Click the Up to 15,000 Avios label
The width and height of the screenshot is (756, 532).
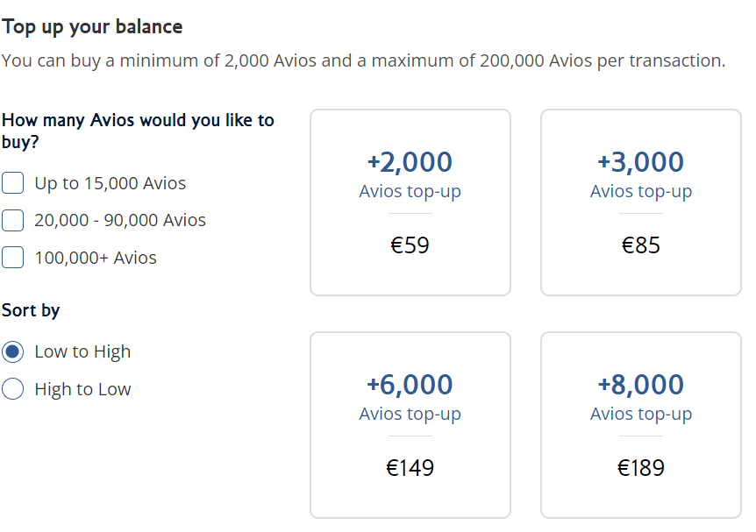click(x=111, y=183)
